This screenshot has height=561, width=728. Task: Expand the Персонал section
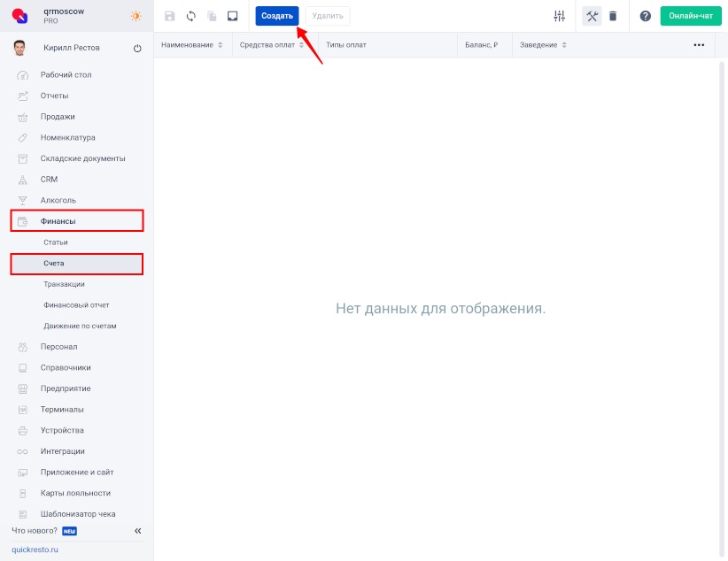[x=59, y=347]
